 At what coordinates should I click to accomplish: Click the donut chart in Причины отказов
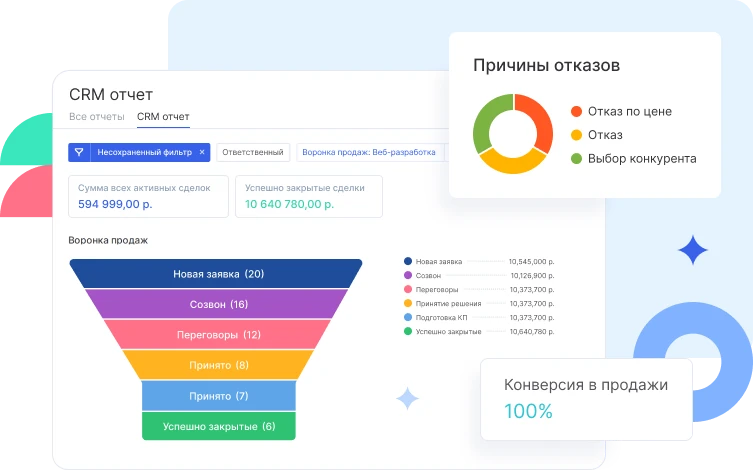coord(512,134)
